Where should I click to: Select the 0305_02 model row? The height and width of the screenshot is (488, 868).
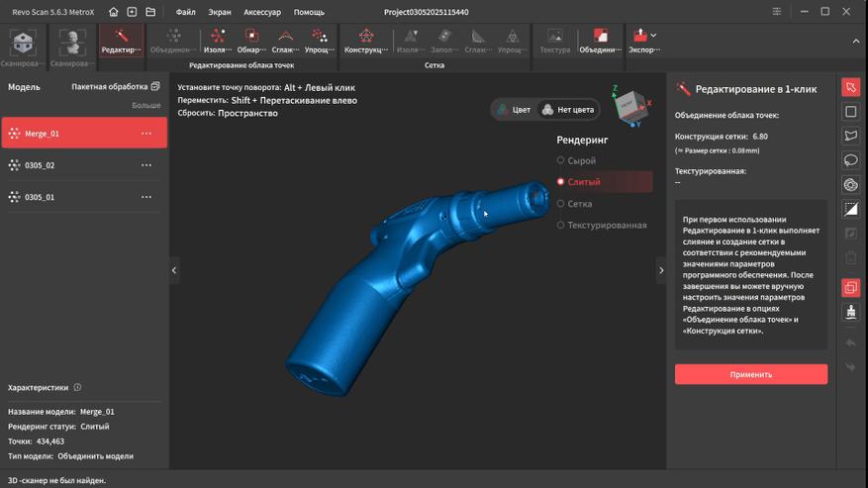click(84, 165)
